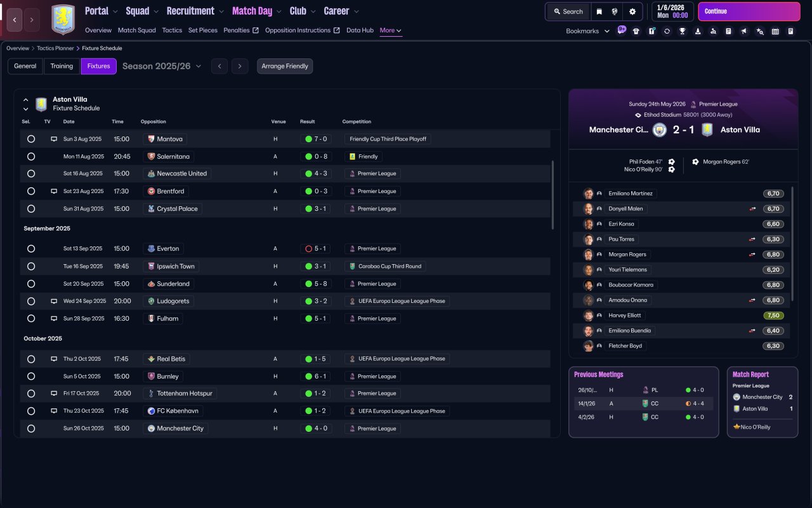This screenshot has height=508, width=812.
Task: Click the TV icon on Mantova fixture row
Action: 54,139
